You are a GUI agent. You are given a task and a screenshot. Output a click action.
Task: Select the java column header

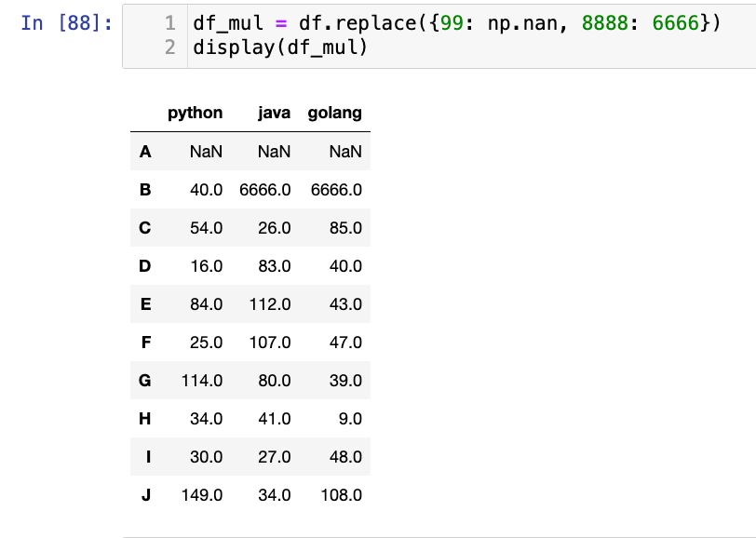pos(274,113)
